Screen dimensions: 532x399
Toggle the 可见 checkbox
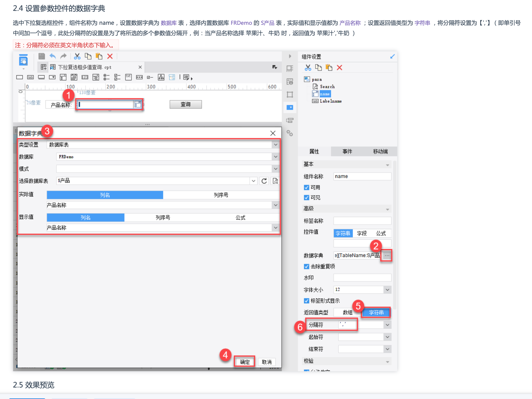[307, 198]
